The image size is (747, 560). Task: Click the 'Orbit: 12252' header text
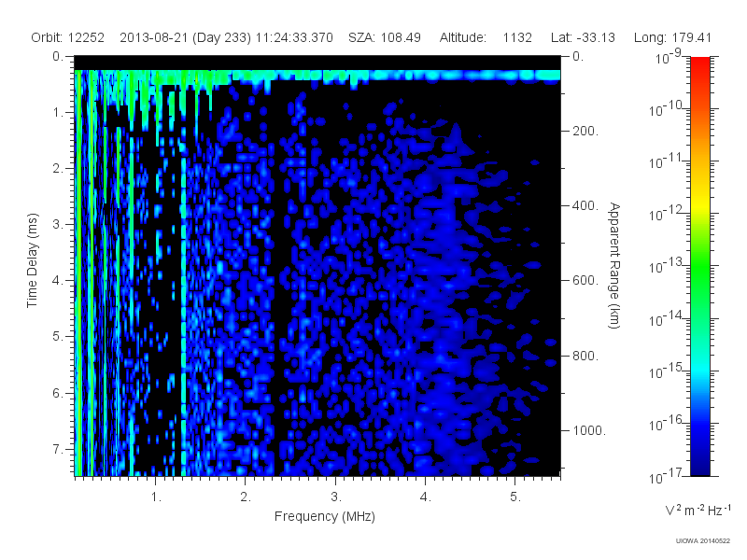click(x=67, y=37)
